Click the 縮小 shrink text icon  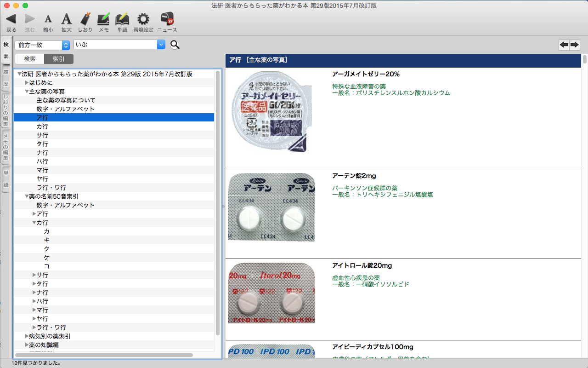[x=48, y=19]
